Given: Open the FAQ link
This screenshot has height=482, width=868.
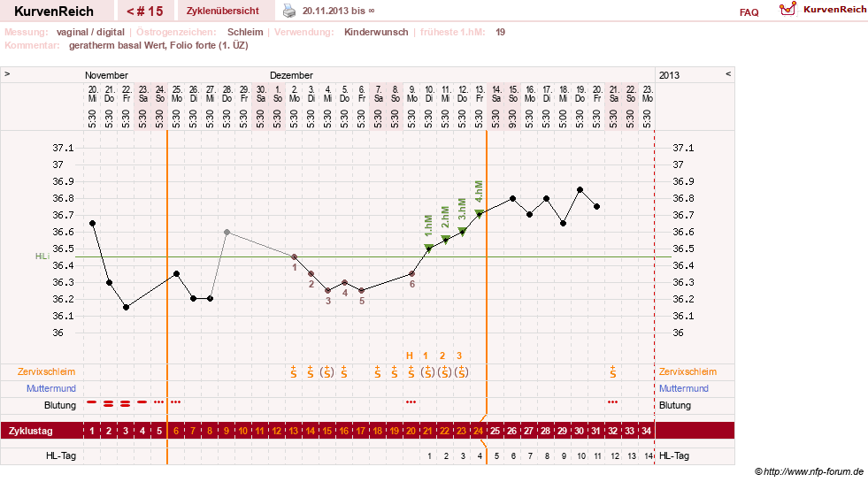Looking at the screenshot, I should tap(749, 12).
